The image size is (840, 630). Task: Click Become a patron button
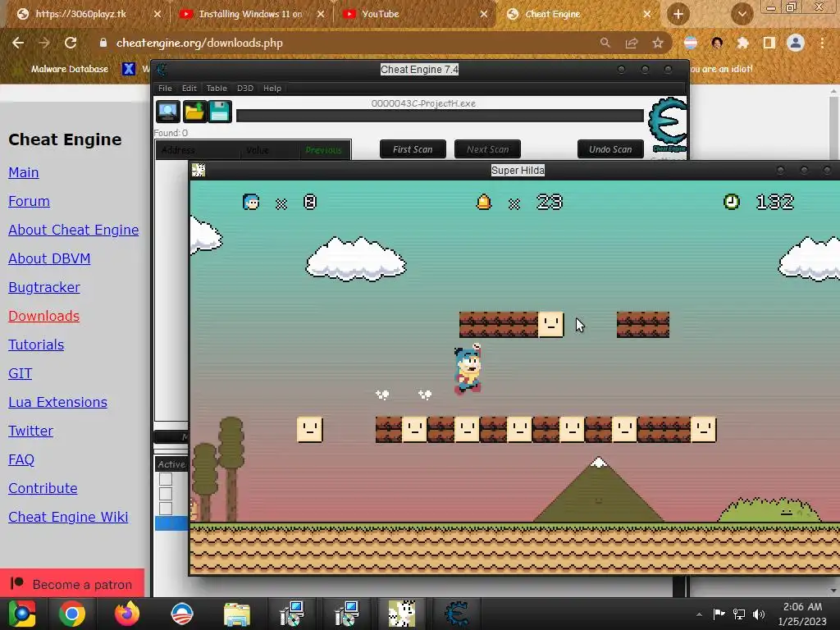(x=72, y=583)
